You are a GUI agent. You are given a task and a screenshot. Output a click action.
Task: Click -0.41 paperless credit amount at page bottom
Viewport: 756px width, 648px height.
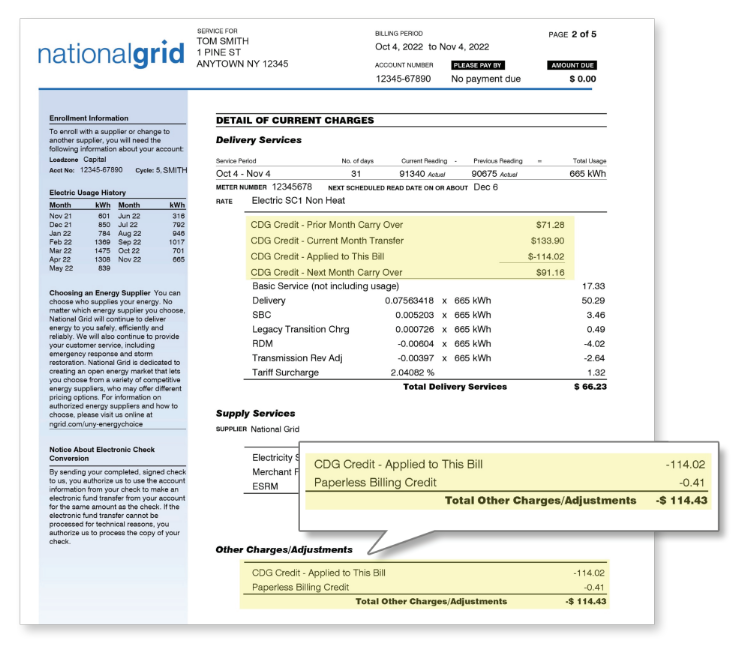[x=594, y=587]
